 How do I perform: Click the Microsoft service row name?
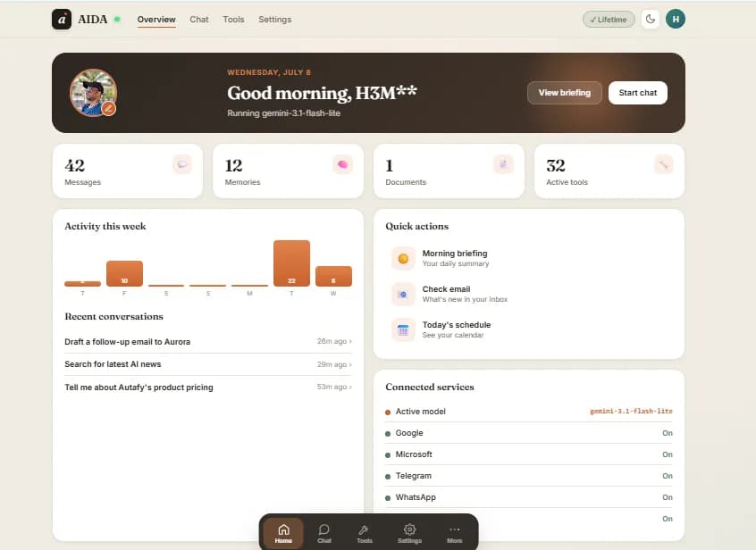(x=414, y=454)
